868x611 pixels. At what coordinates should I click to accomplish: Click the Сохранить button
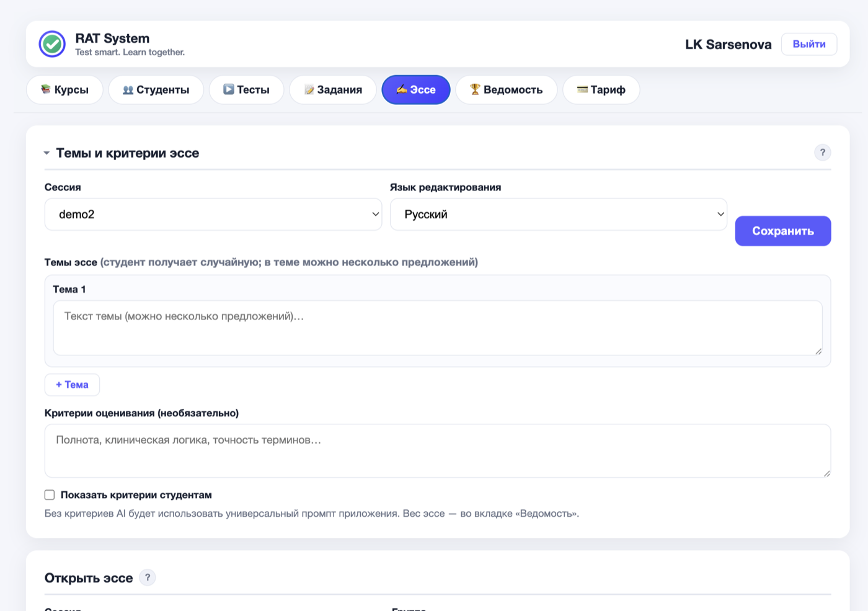(x=782, y=231)
